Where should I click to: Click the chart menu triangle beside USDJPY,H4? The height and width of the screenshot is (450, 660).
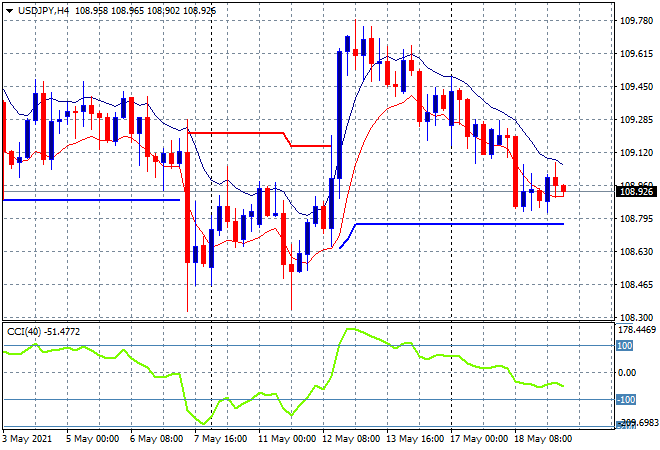pyautogui.click(x=10, y=11)
